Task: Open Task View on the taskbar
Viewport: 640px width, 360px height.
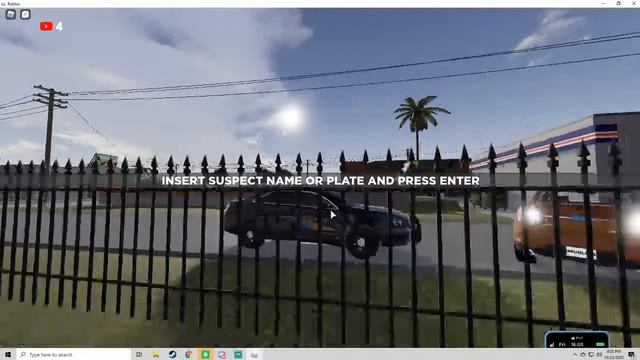Action: pos(139,355)
